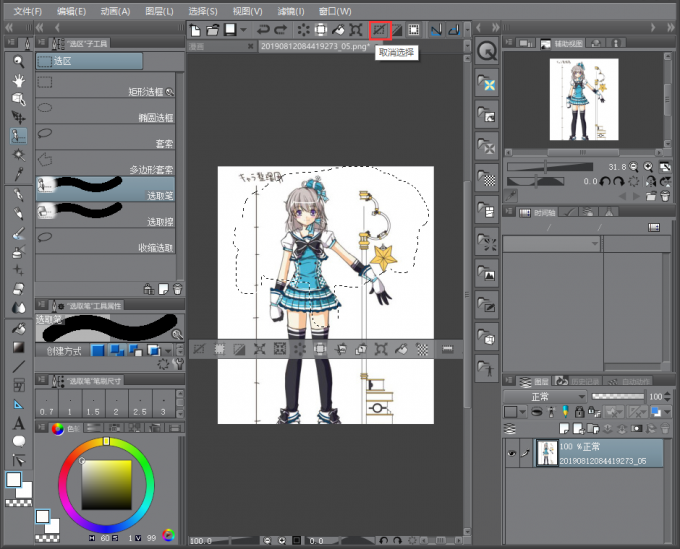
Task: Select the 多边形套索 sub tool
Action: click(x=105, y=163)
